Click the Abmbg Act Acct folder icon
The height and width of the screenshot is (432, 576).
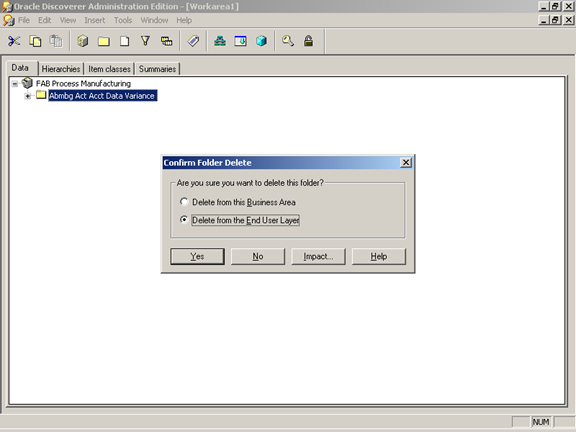(x=41, y=95)
